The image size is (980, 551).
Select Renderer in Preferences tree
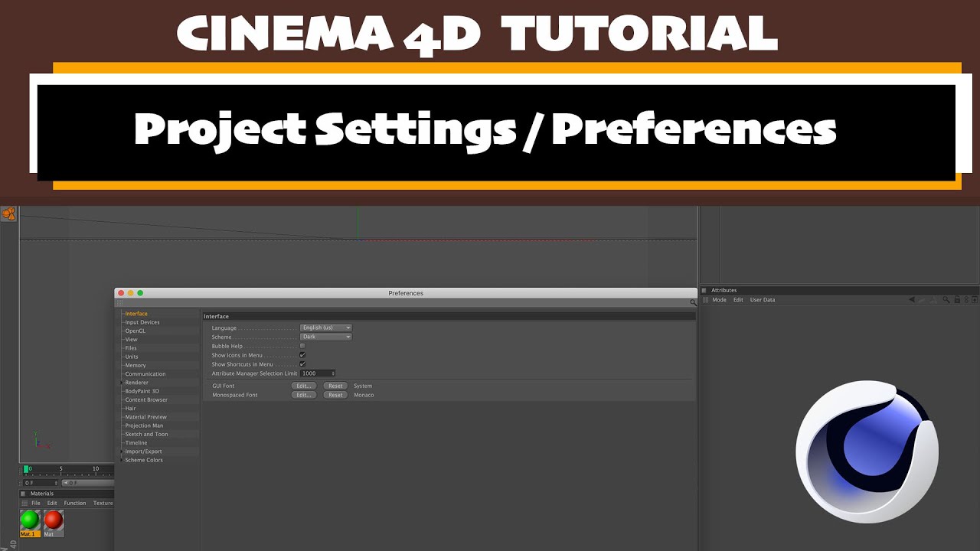point(136,383)
